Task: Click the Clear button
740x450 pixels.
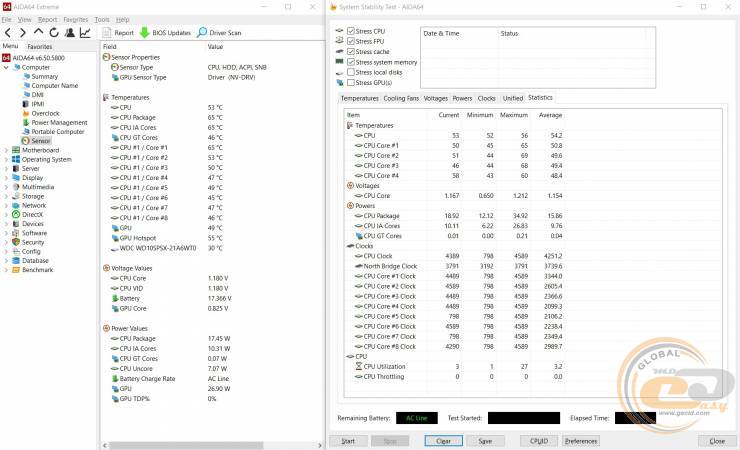Action: (443, 441)
